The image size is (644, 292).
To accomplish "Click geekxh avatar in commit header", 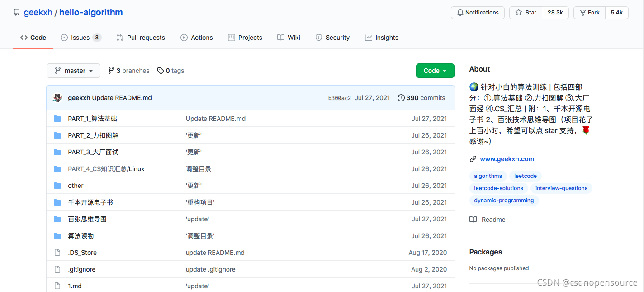I will point(57,98).
